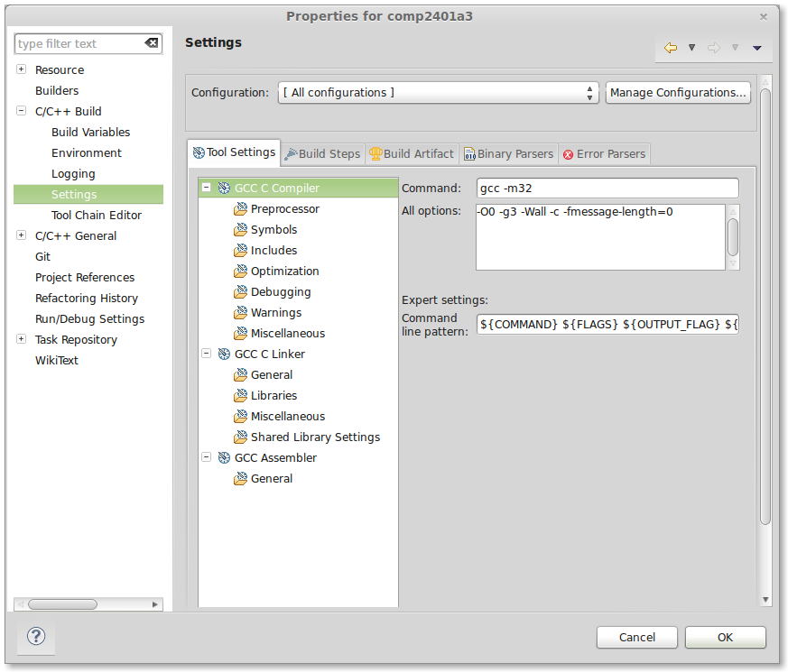Collapse the C/C++ Build tree node
Image resolution: width=788 pixels, height=672 pixels.
21,112
